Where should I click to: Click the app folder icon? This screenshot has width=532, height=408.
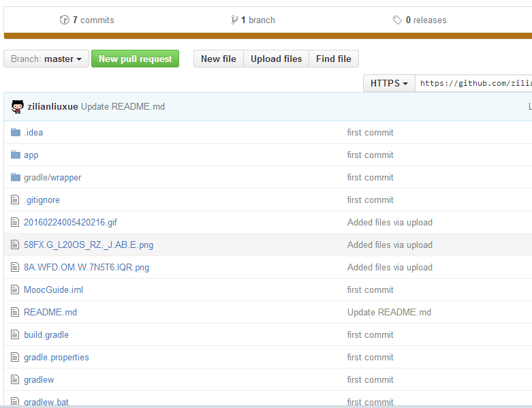tap(16, 155)
